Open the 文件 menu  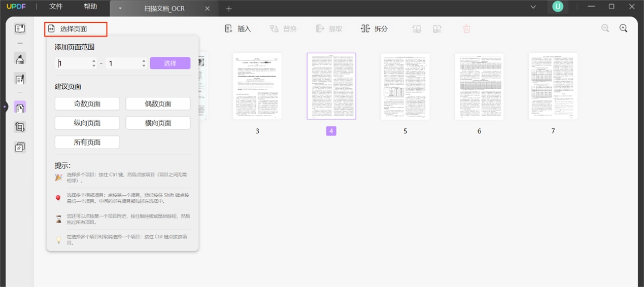pos(56,7)
